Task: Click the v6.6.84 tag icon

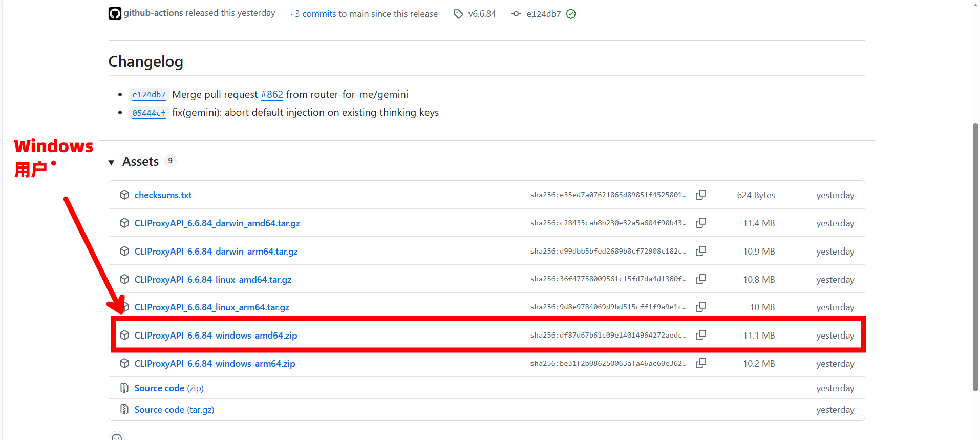Action: [x=458, y=14]
